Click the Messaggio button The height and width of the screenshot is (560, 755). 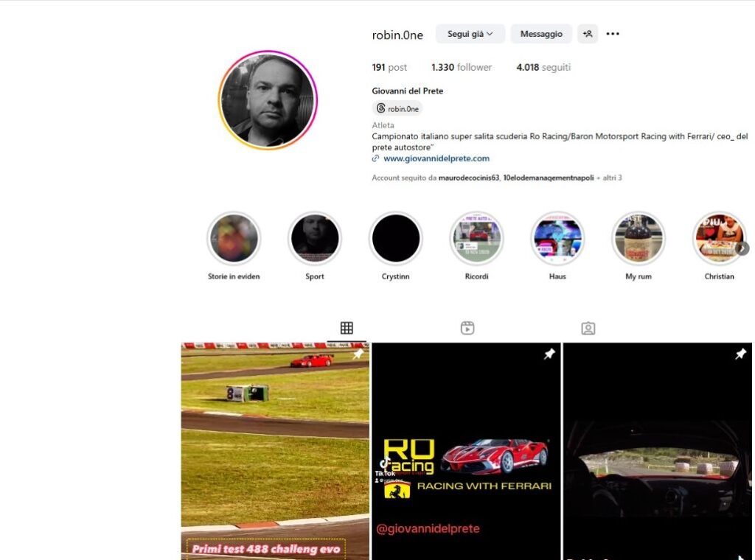[541, 34]
